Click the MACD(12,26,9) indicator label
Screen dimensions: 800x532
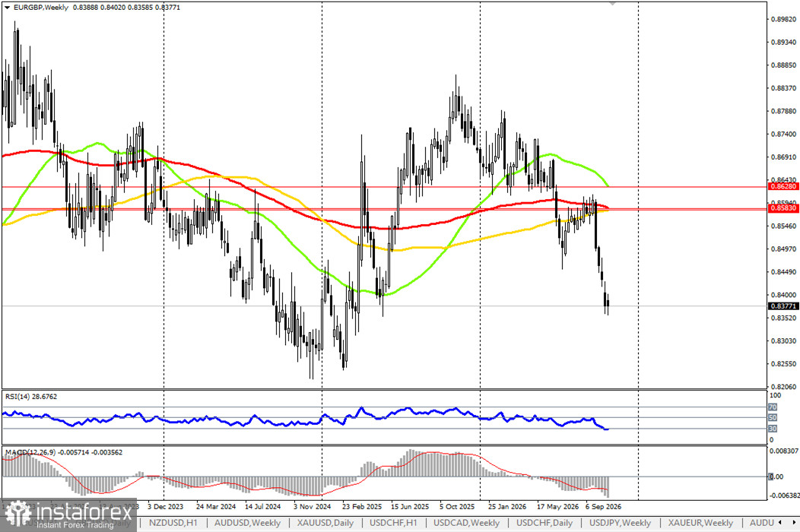click(x=64, y=452)
